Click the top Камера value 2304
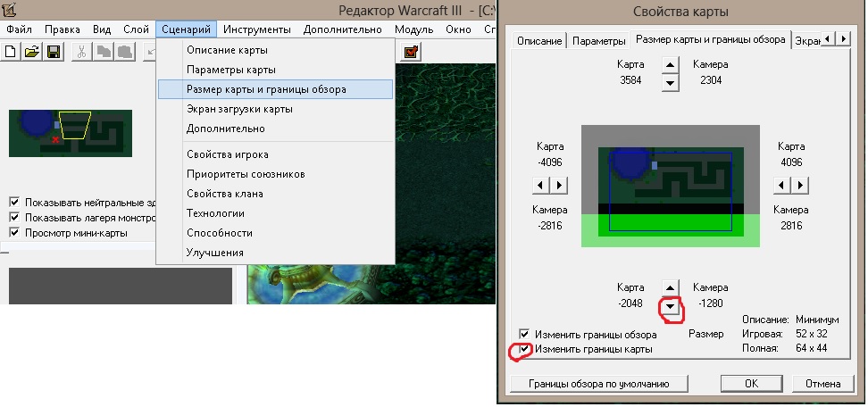868x407 pixels. coord(711,80)
